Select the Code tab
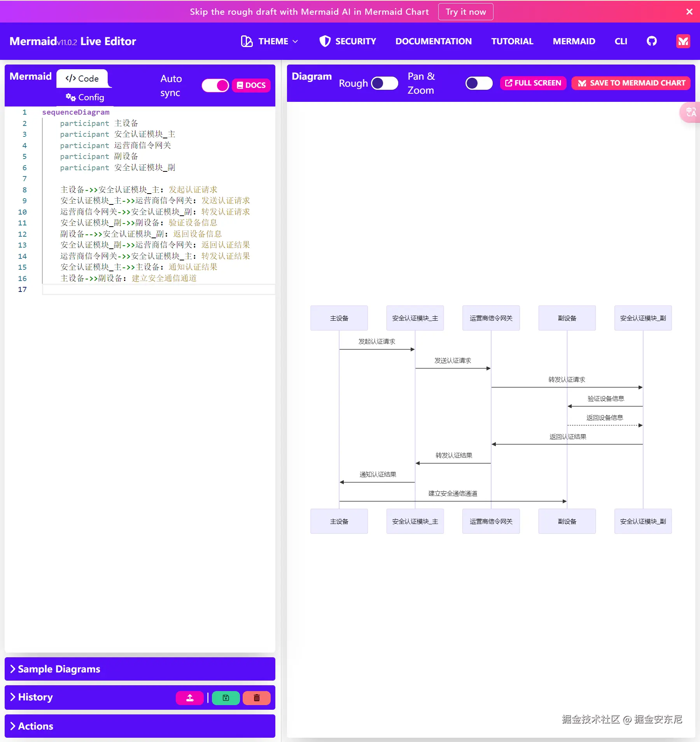 (x=82, y=79)
